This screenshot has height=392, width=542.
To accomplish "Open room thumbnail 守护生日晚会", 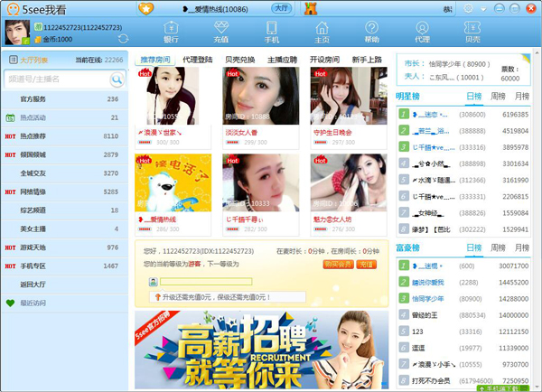I will 349,96.
